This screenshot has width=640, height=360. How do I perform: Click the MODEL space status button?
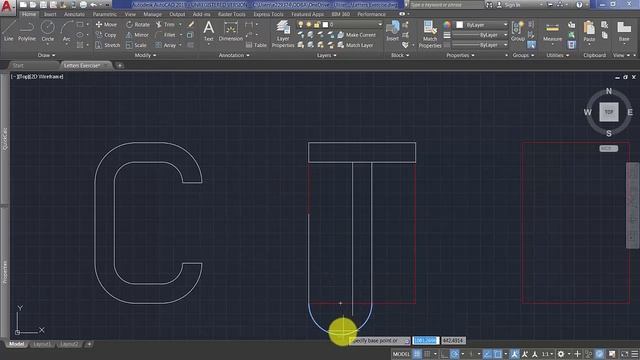coord(401,354)
